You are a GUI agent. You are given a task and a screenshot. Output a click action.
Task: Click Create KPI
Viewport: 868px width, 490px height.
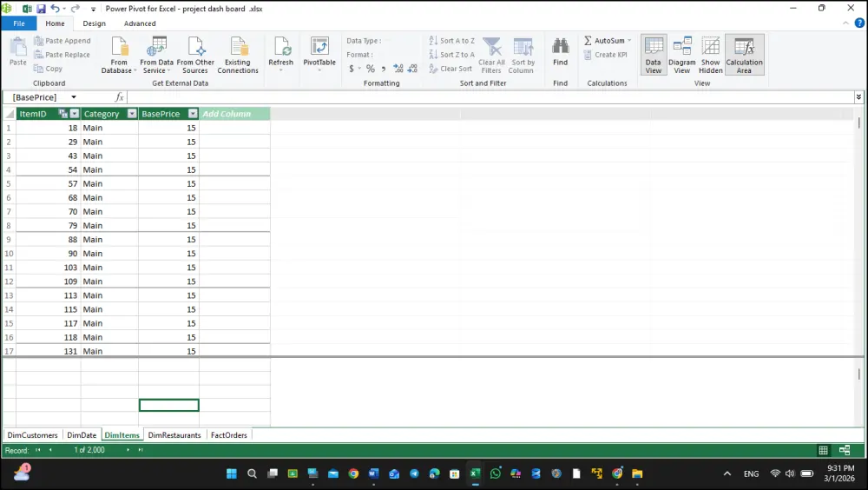[605, 55]
